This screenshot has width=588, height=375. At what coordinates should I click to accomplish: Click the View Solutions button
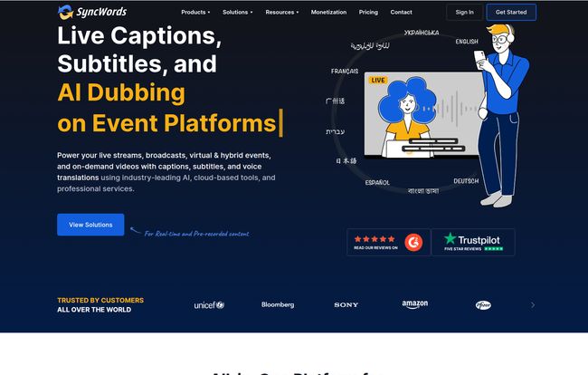(90, 225)
